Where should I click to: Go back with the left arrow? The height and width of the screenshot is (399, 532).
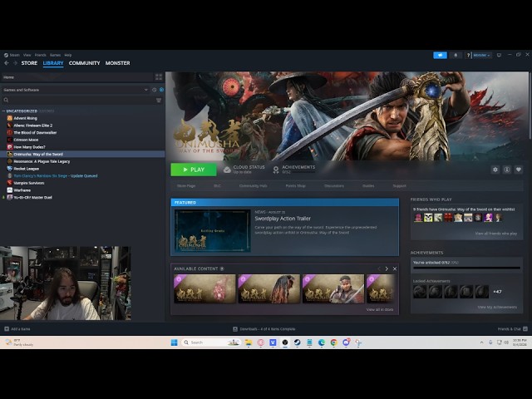[x=7, y=63]
